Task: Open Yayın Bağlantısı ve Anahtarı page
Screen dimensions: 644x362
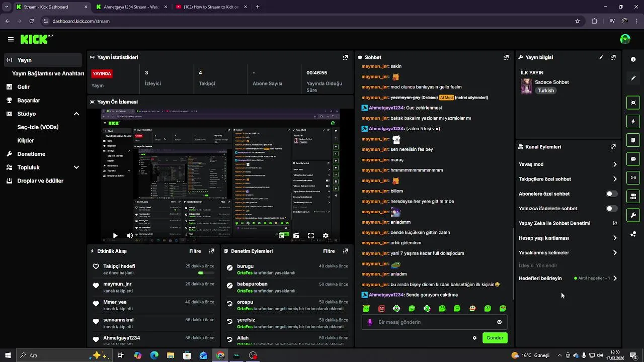Action: point(48,73)
